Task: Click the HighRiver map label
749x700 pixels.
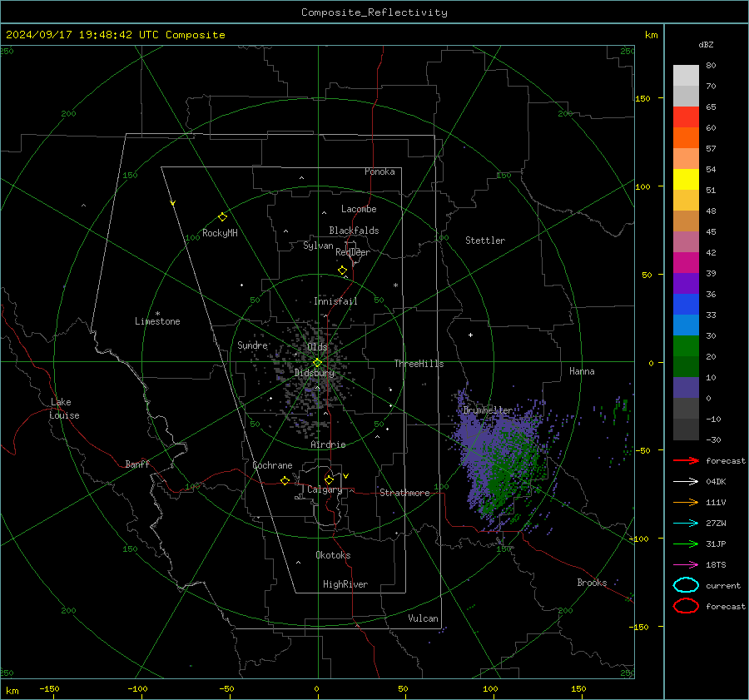Action: (x=345, y=584)
